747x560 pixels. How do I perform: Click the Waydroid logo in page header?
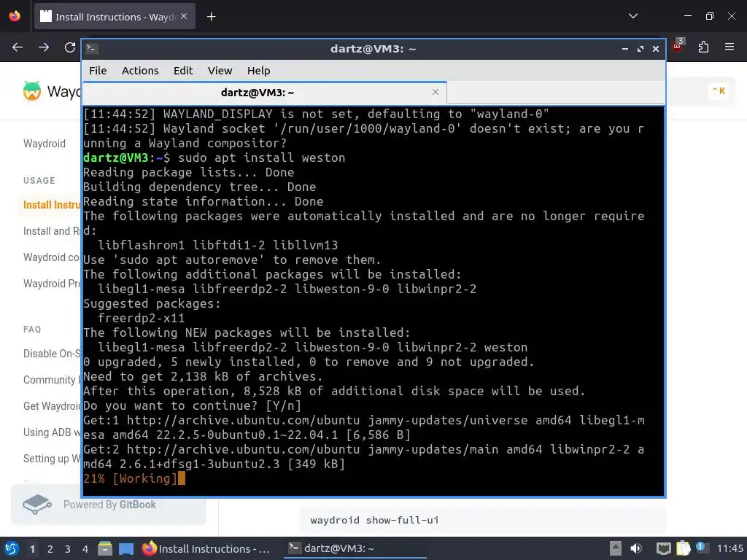click(32, 90)
